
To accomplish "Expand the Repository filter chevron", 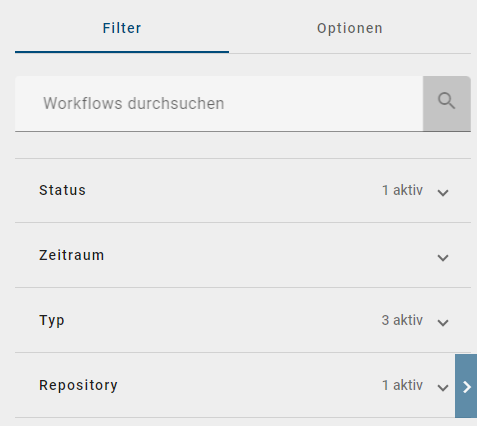I will point(443,388).
